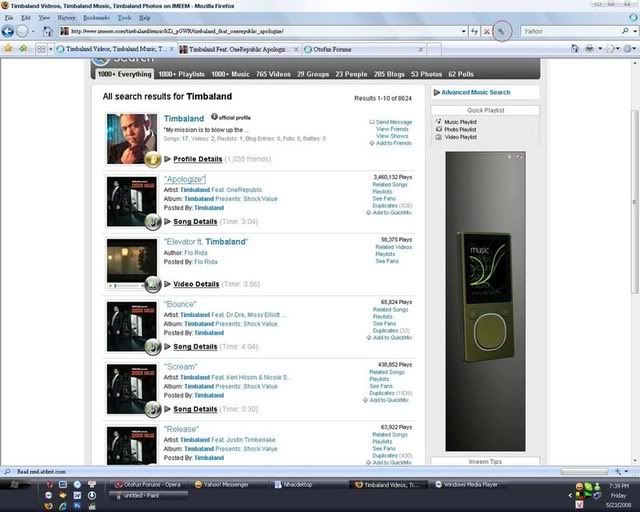Close the Zune advertisement with its X
The width and height of the screenshot is (640, 512).
(520, 157)
